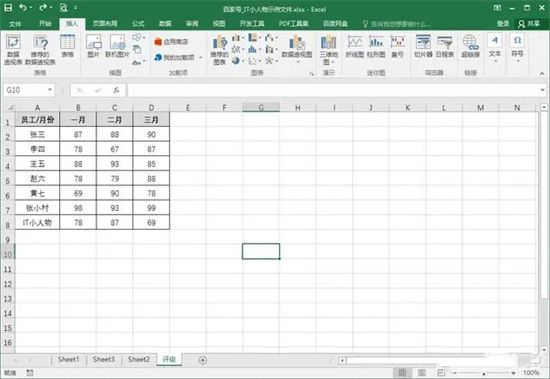
Task: Expand the formula bar
Action: [x=543, y=90]
